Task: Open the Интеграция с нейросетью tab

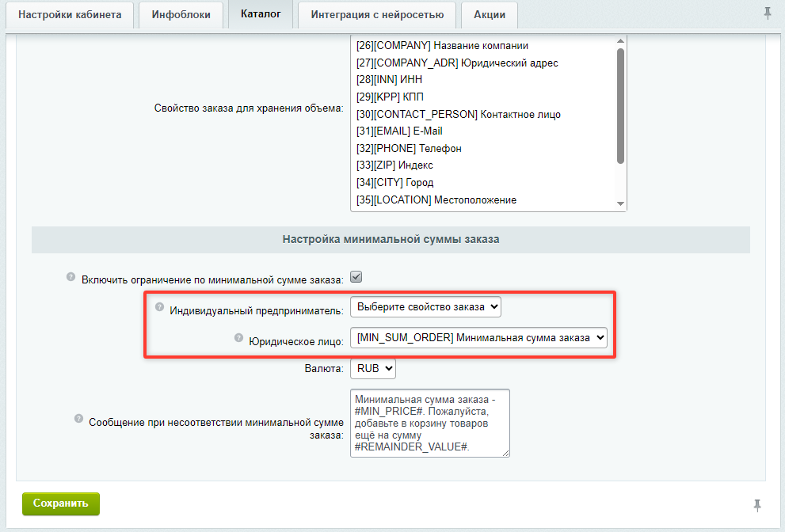Action: pos(377,15)
